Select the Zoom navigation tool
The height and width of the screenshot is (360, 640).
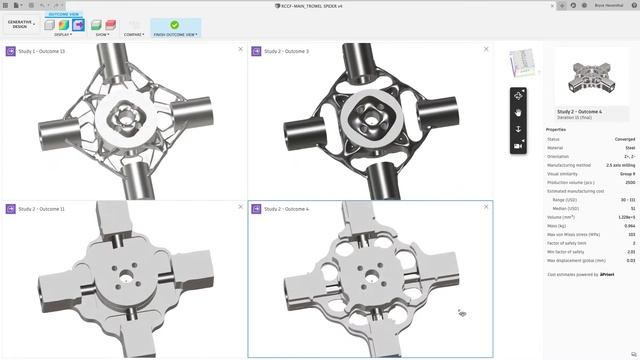(518, 129)
